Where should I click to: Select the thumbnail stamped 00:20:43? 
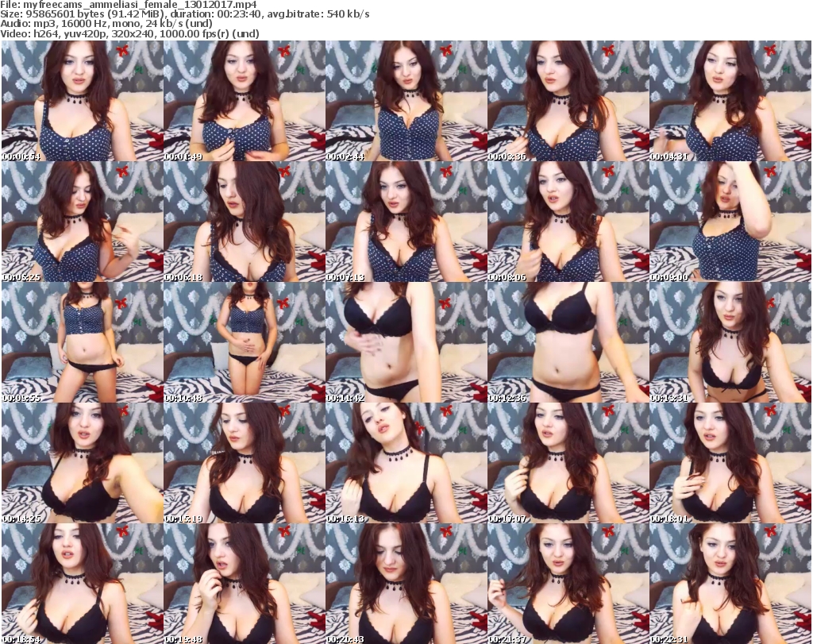point(406,584)
